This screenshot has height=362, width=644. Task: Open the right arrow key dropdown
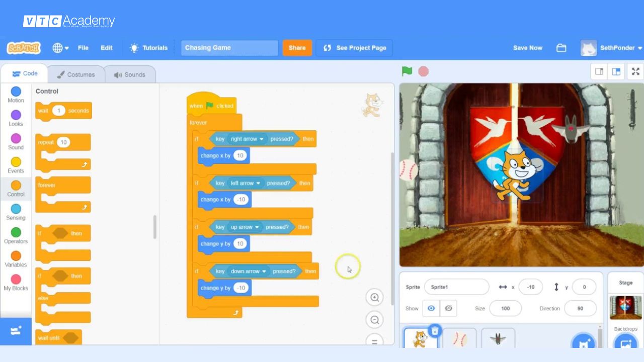click(x=245, y=139)
